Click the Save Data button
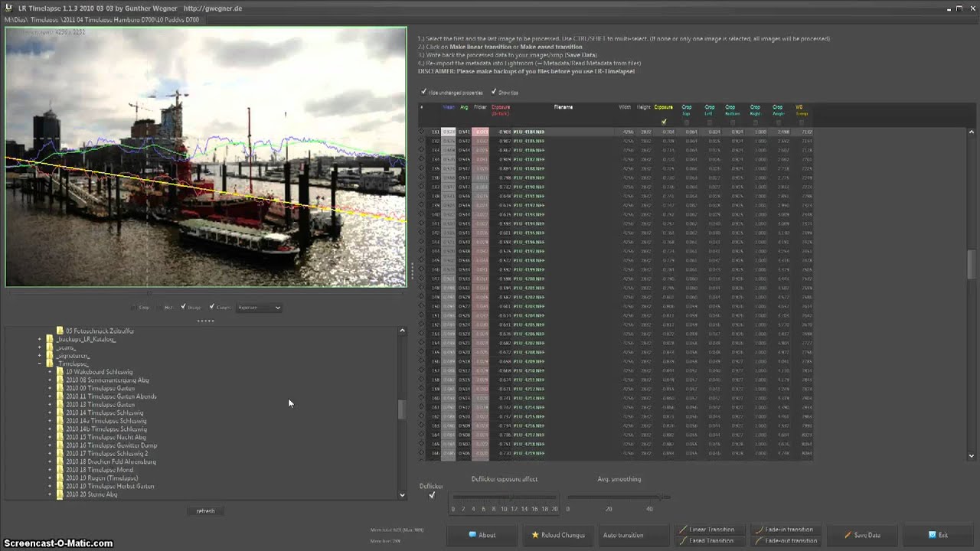The height and width of the screenshot is (551, 980). point(863,535)
